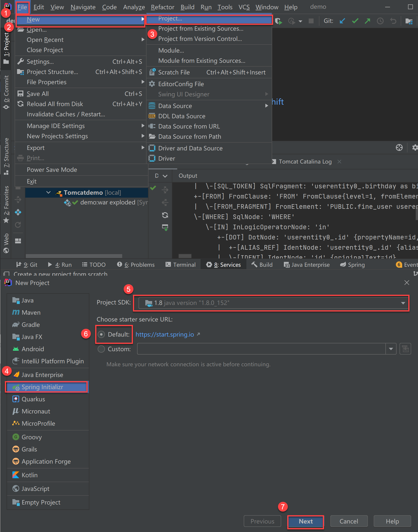The image size is (418, 532).
Task: Choose Project from Version Control... in submenu
Action: tap(209, 39)
